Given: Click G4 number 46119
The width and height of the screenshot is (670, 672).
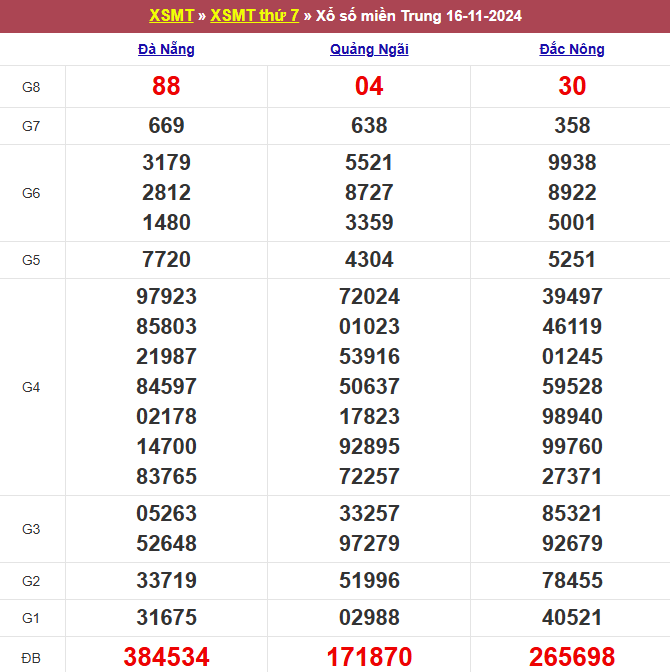Looking at the screenshot, I should 572,326.
